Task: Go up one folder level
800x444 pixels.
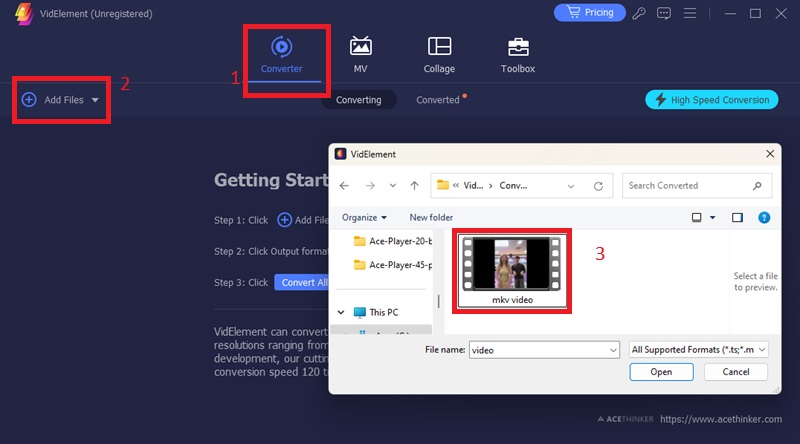Action: pos(414,186)
